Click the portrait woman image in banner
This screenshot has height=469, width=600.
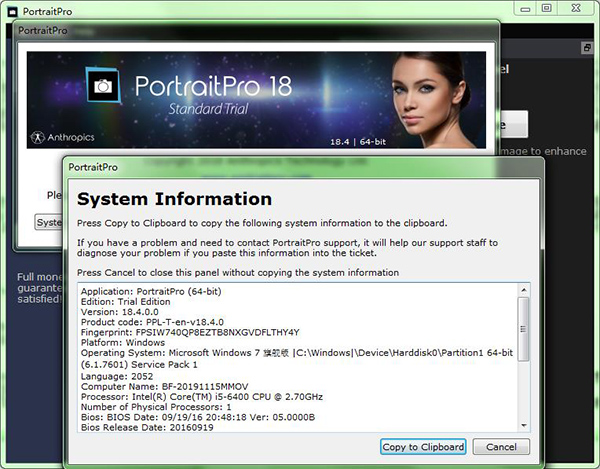(x=432, y=100)
